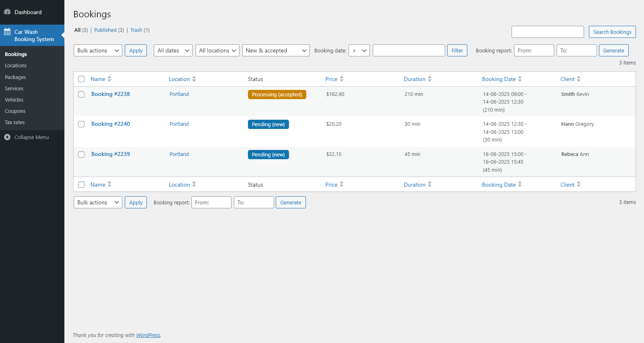This screenshot has width=644, height=343.
Task: Collapse the sidebar menu
Action: tap(31, 137)
